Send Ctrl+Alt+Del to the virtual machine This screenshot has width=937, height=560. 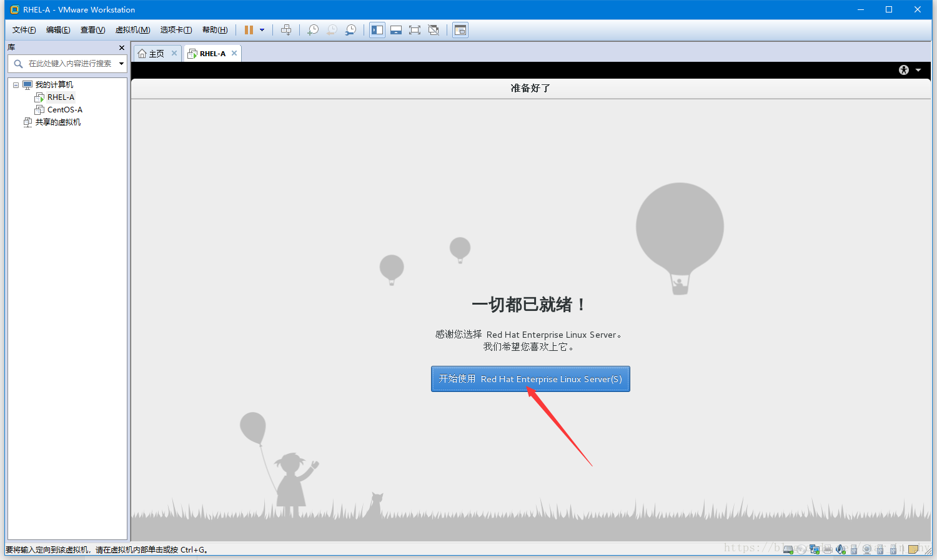(286, 30)
